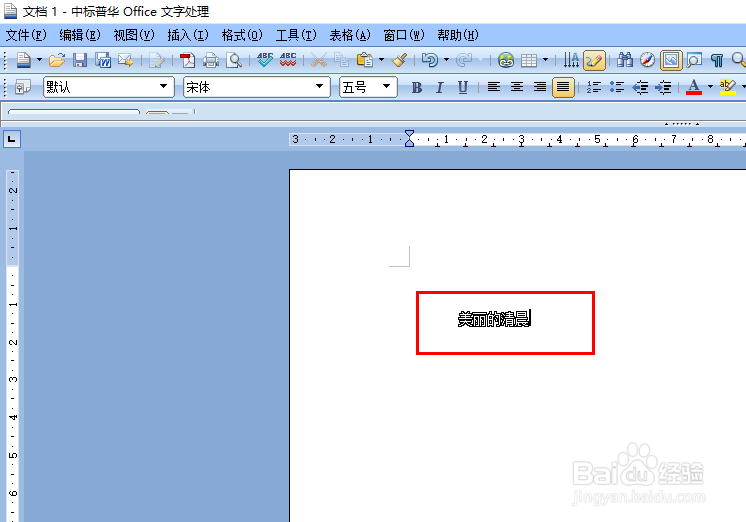The width and height of the screenshot is (746, 522).
Task: Expand the table insert arrow
Action: pos(545,60)
